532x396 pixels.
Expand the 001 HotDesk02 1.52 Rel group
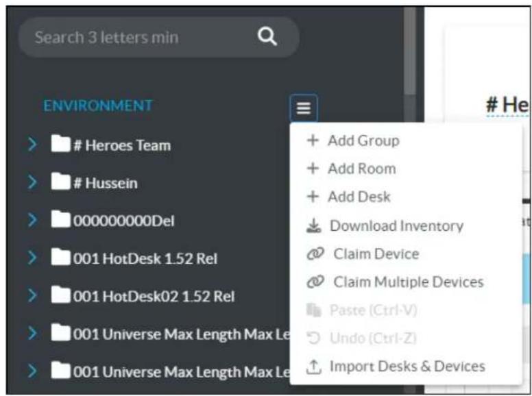click(32, 295)
